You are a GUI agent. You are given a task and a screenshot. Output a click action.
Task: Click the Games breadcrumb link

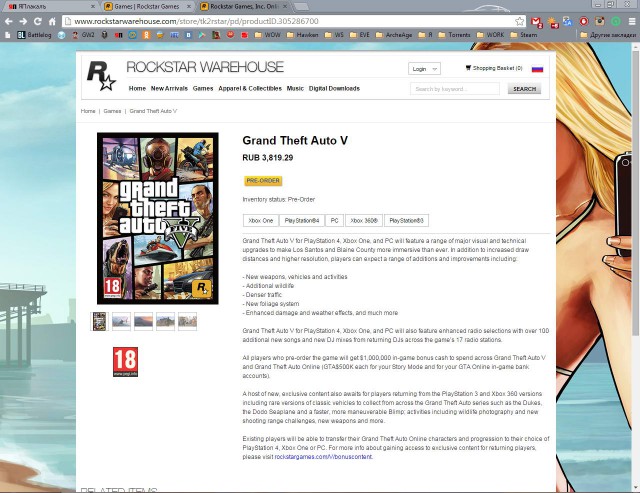(x=112, y=111)
